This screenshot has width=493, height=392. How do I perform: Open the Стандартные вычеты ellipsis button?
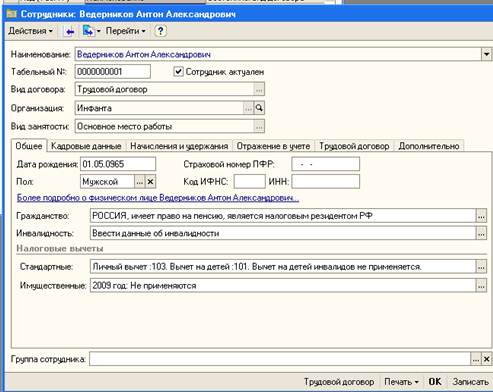pos(481,267)
